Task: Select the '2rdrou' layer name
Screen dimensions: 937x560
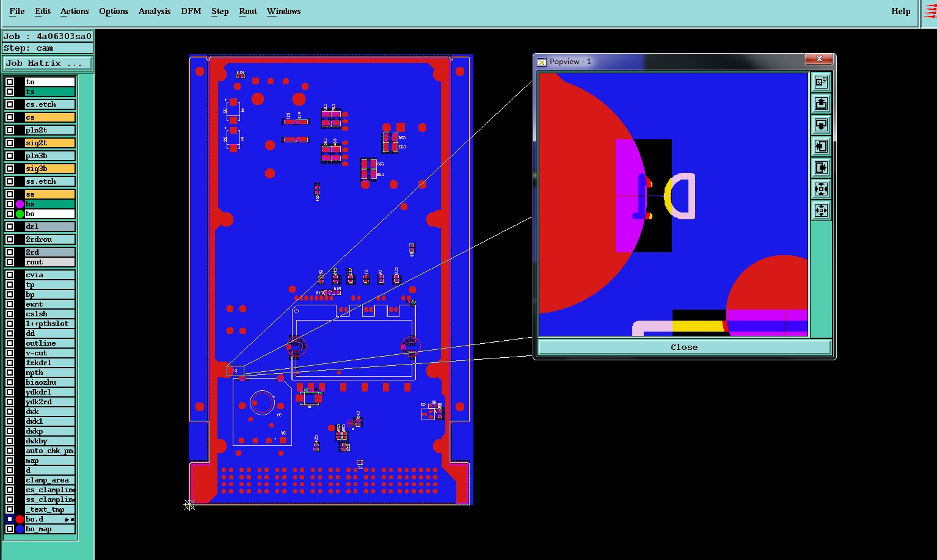Action: tap(49, 239)
